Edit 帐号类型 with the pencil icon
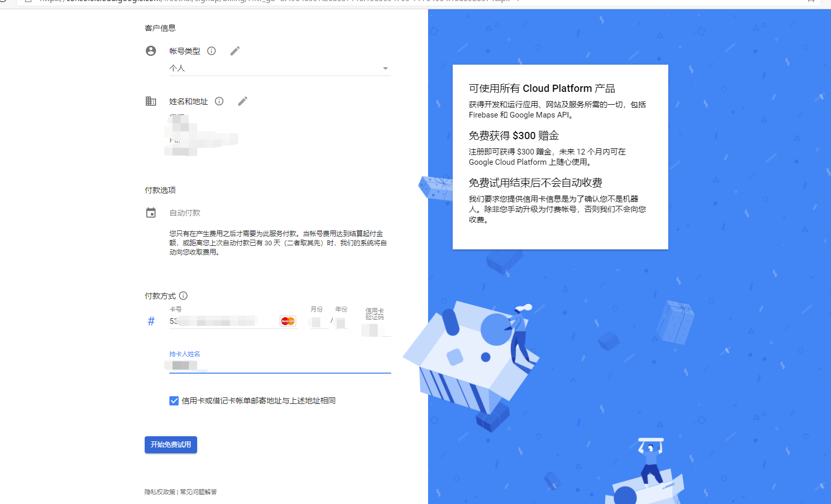 coord(235,51)
